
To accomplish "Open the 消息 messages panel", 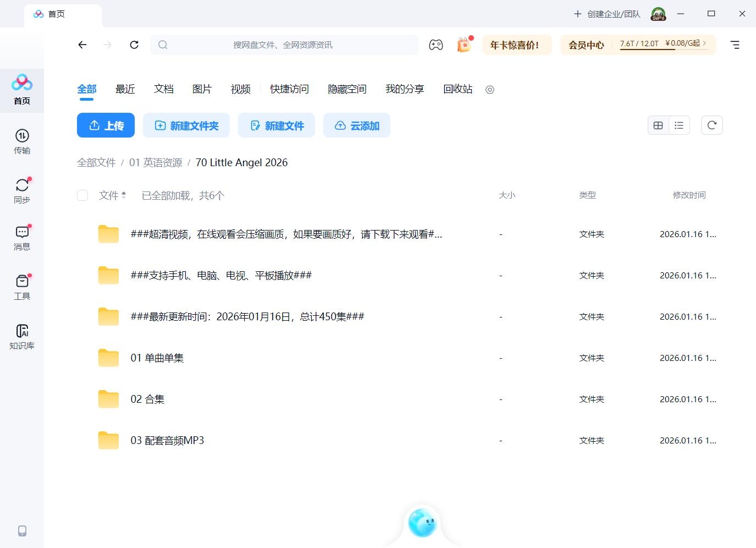I will coord(22,238).
